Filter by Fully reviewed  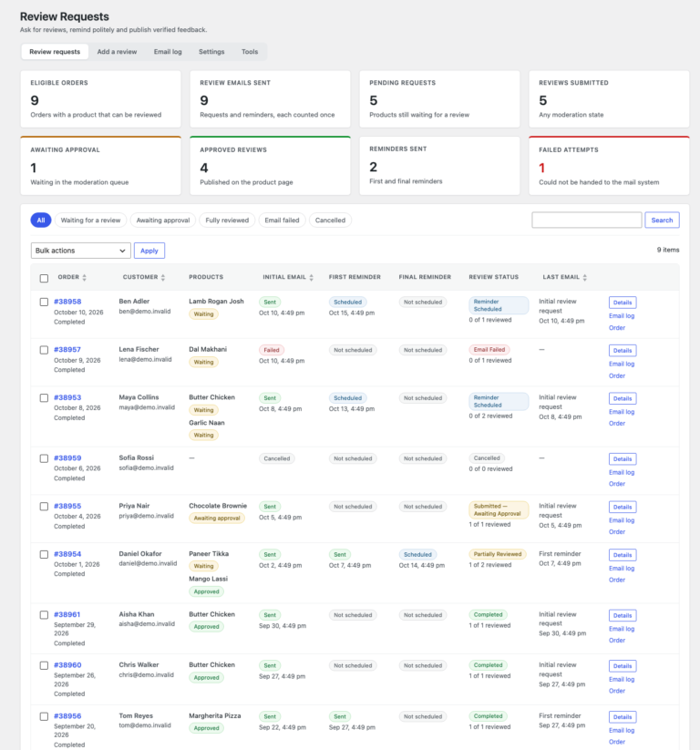click(227, 220)
